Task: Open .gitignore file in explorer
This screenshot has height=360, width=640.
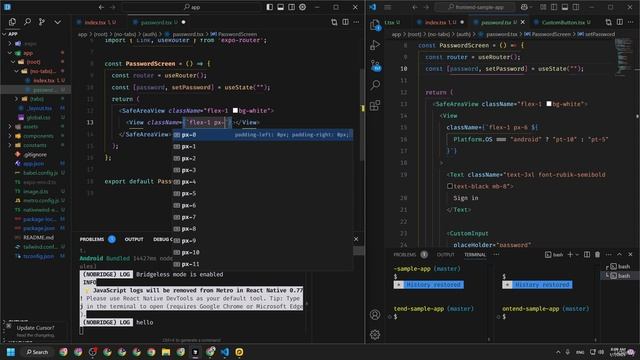Action: (x=35, y=155)
